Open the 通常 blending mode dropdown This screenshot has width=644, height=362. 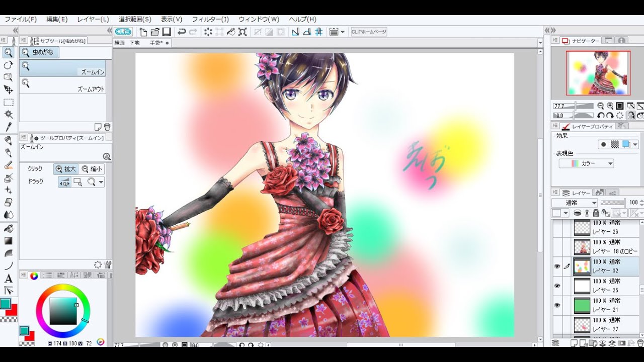click(574, 203)
